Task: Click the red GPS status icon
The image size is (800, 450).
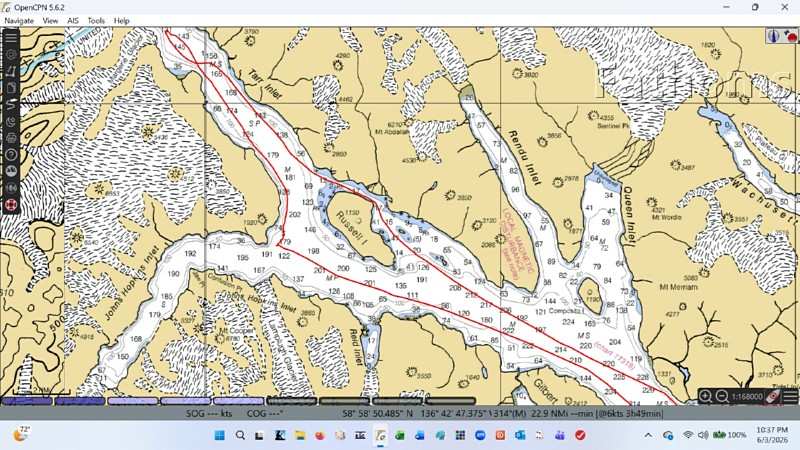Action: [790, 36]
